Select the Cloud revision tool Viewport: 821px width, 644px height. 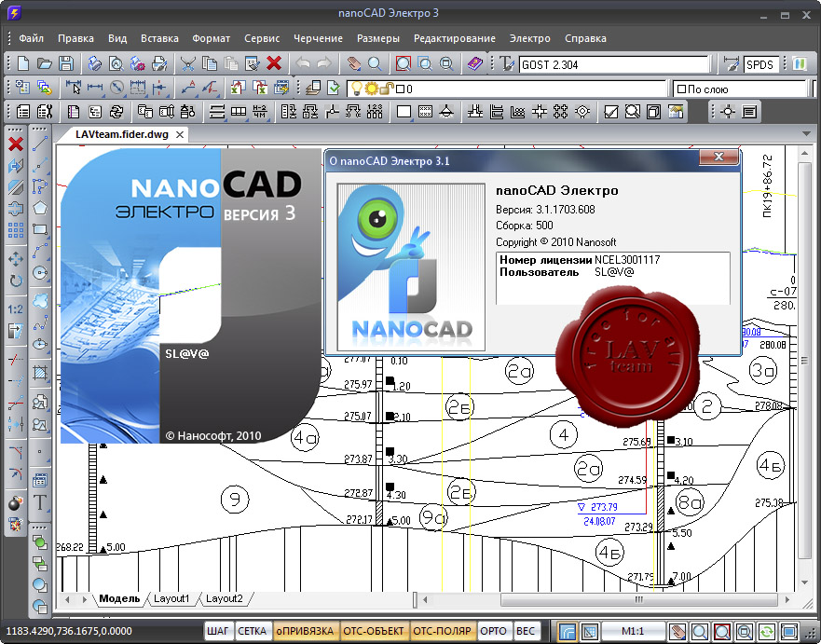click(x=40, y=300)
